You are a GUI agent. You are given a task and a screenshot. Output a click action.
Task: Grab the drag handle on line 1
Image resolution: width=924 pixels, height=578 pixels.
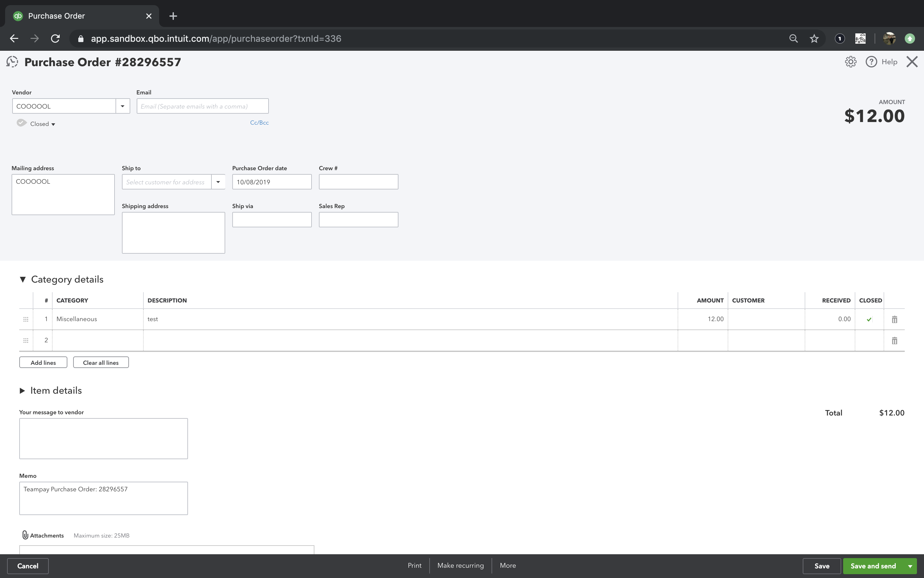click(26, 319)
